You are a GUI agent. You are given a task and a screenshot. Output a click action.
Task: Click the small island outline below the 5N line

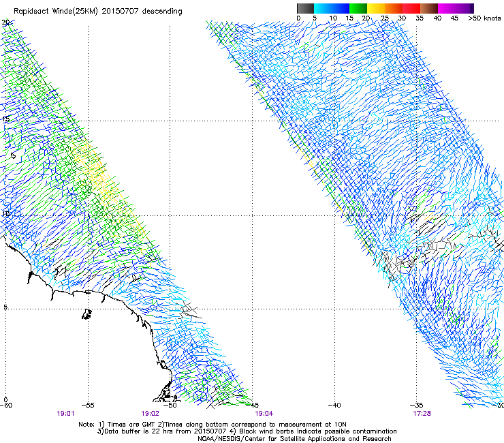click(86, 314)
